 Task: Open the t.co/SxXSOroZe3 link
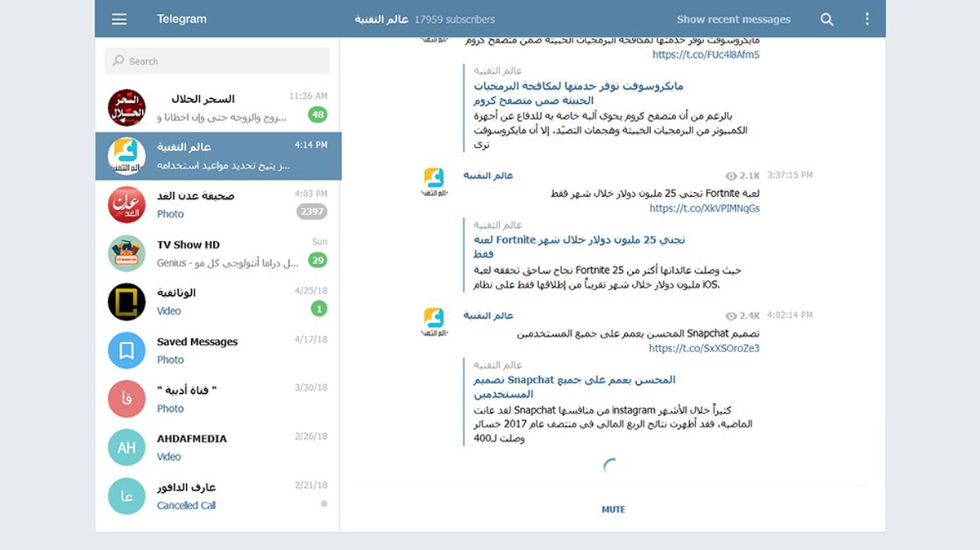(704, 348)
